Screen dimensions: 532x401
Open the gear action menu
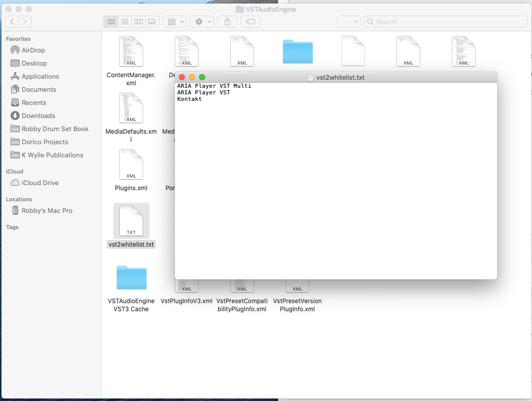202,22
